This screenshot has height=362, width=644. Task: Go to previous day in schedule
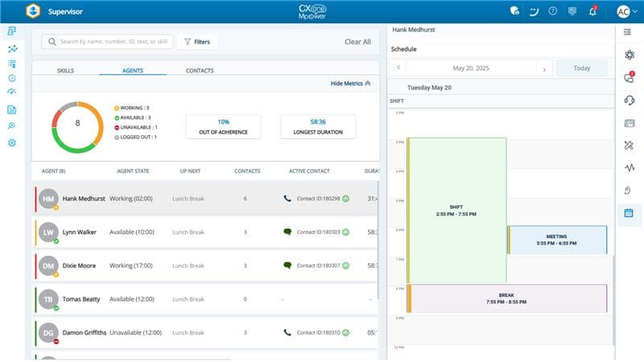[399, 68]
